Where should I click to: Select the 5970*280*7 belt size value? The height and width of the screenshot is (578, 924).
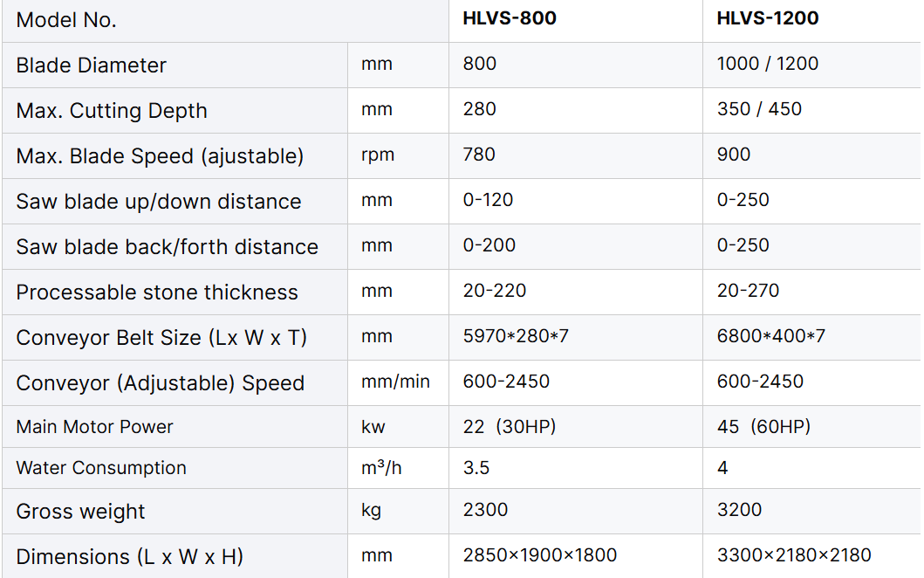coord(516,336)
